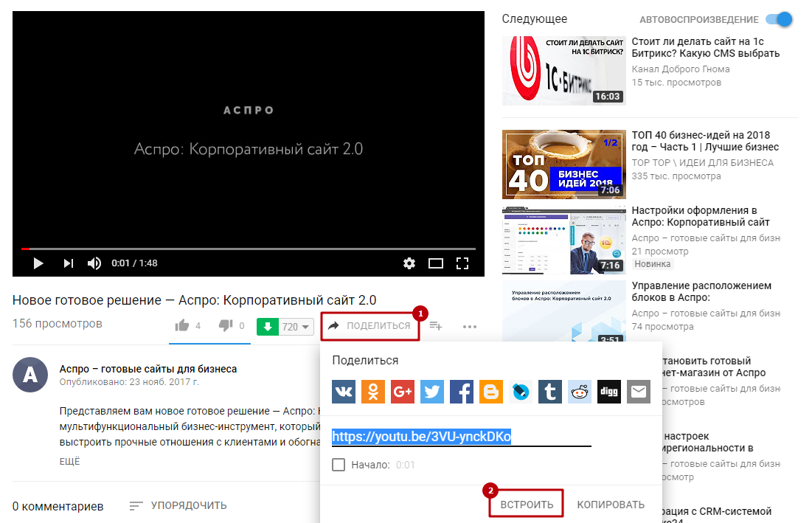Add video to playlist icon
812x523 pixels.
click(436, 326)
